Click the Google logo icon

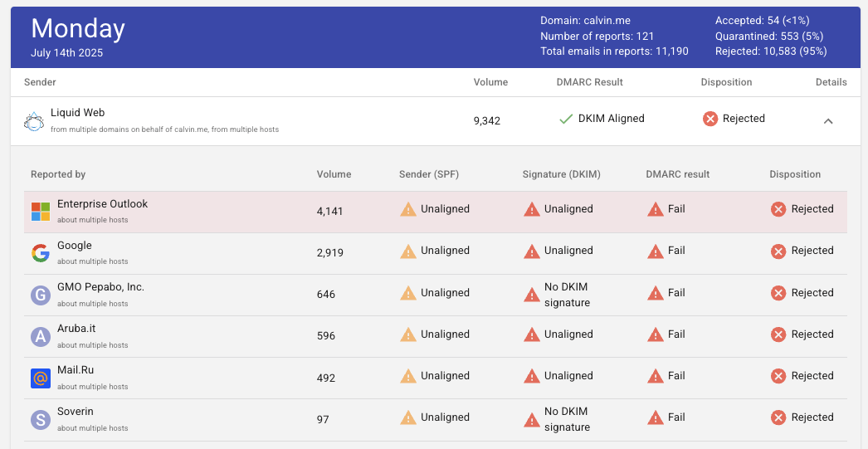click(x=41, y=253)
